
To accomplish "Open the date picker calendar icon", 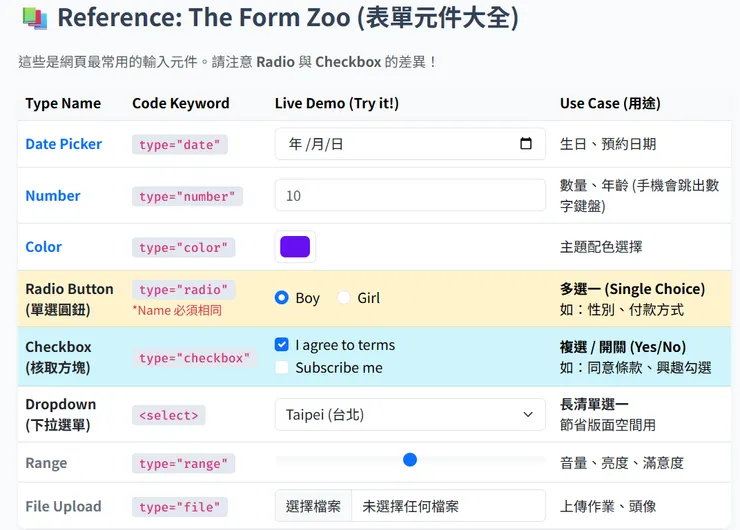I will (526, 144).
